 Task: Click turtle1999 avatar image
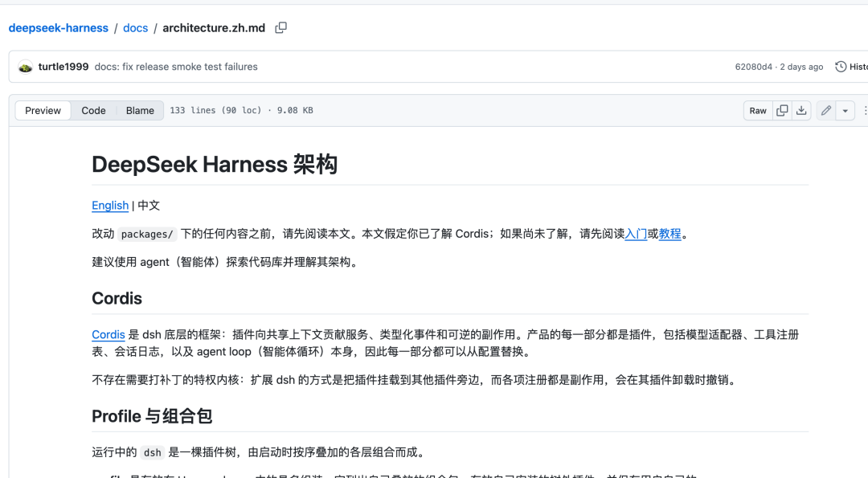[25, 67]
